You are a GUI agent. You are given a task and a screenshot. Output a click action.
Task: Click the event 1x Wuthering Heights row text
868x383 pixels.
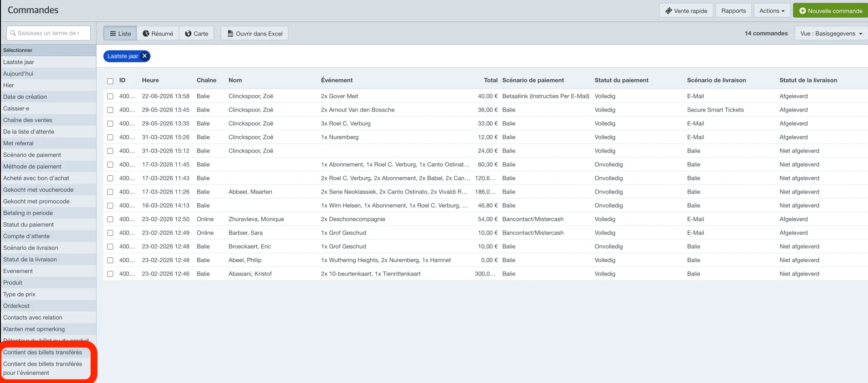(386, 260)
